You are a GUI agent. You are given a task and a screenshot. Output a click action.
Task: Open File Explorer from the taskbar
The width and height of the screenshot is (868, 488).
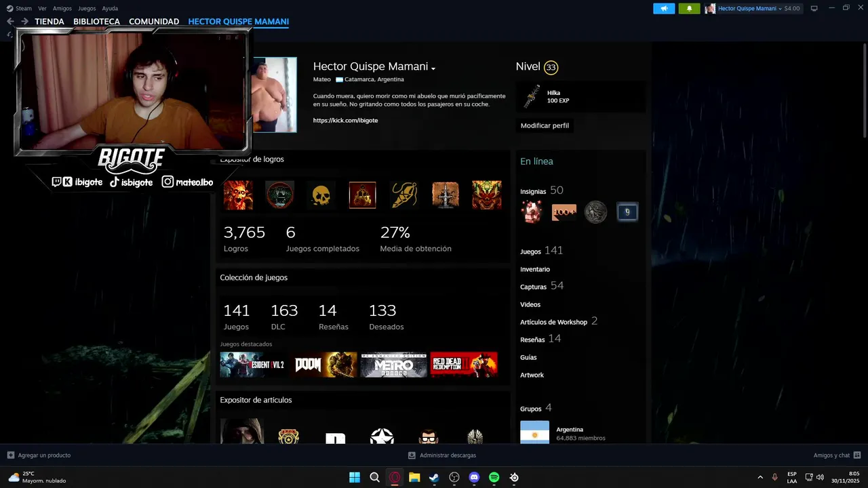click(x=414, y=477)
